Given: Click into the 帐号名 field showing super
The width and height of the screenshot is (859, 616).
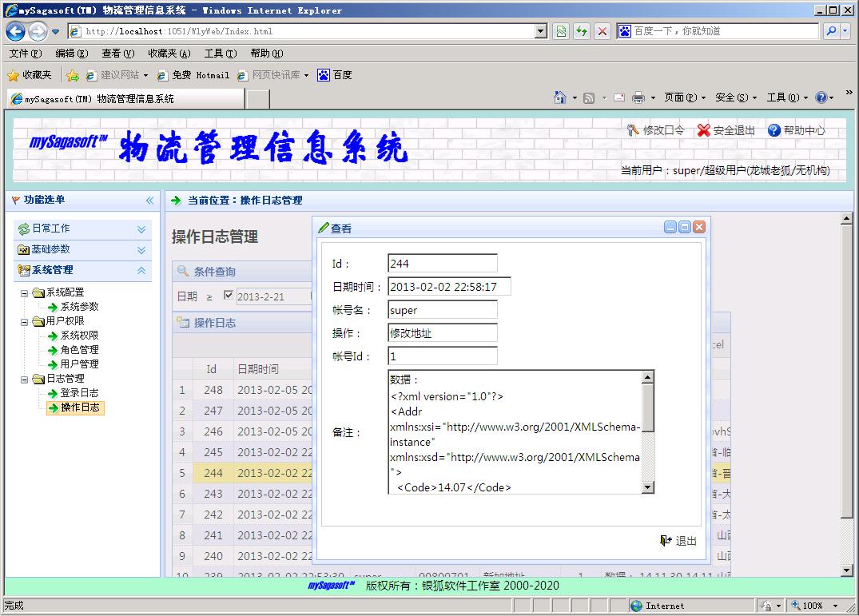Looking at the screenshot, I should (442, 310).
